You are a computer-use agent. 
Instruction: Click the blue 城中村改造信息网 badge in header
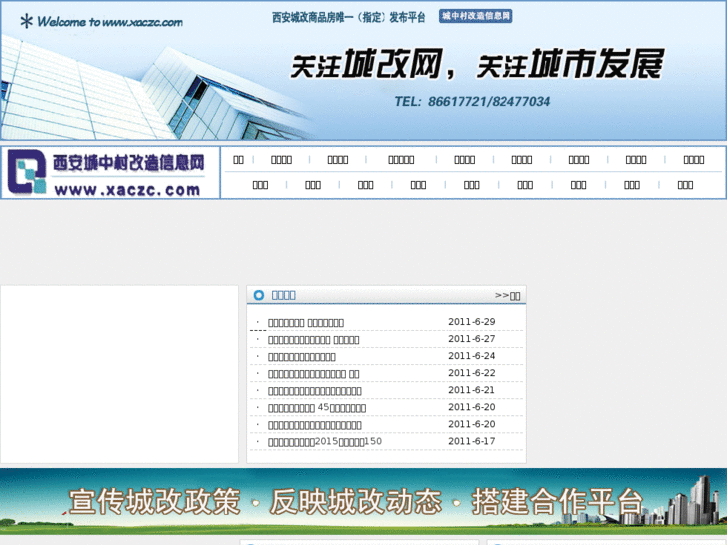[475, 16]
